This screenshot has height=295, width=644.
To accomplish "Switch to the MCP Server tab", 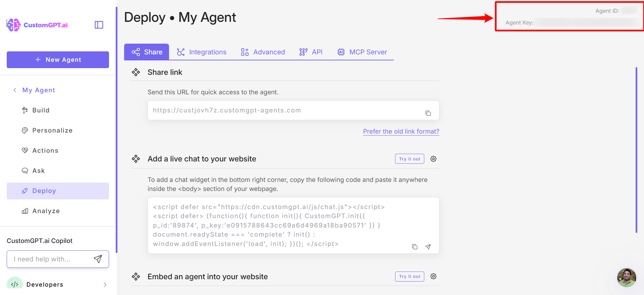I will [x=362, y=52].
